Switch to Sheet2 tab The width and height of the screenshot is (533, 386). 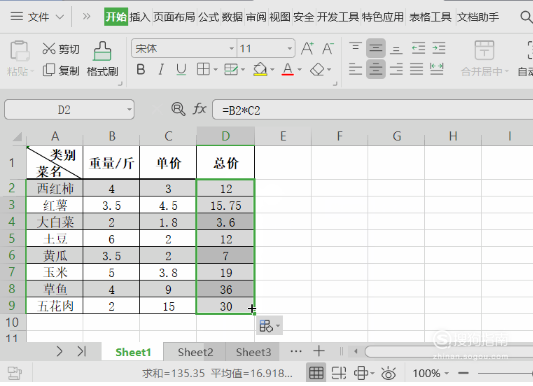(195, 352)
